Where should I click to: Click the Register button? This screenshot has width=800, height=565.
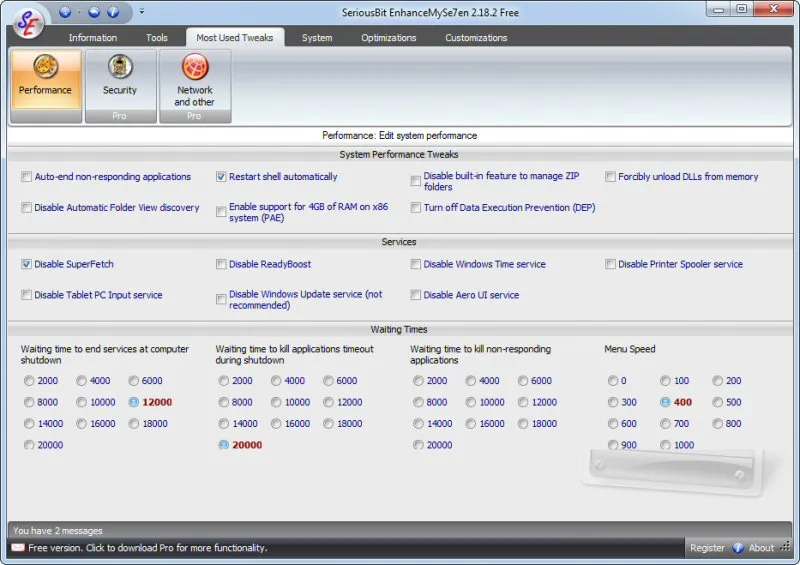pos(707,548)
